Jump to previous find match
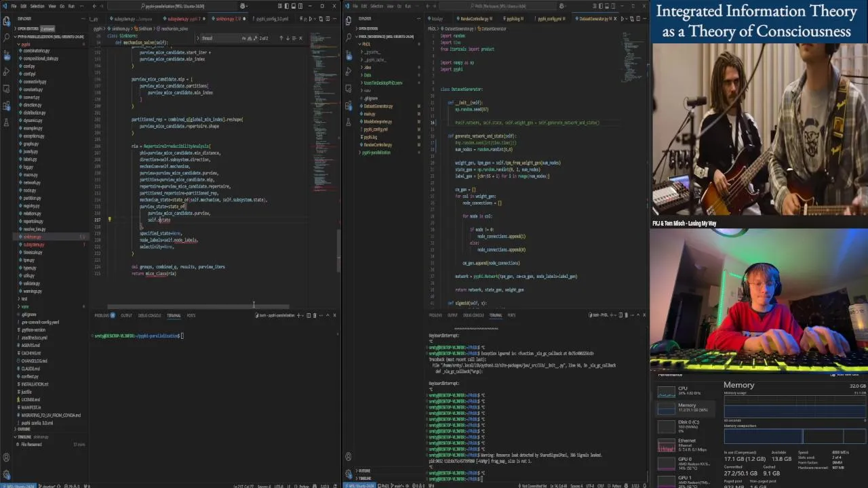This screenshot has height=488, width=868. tap(281, 38)
